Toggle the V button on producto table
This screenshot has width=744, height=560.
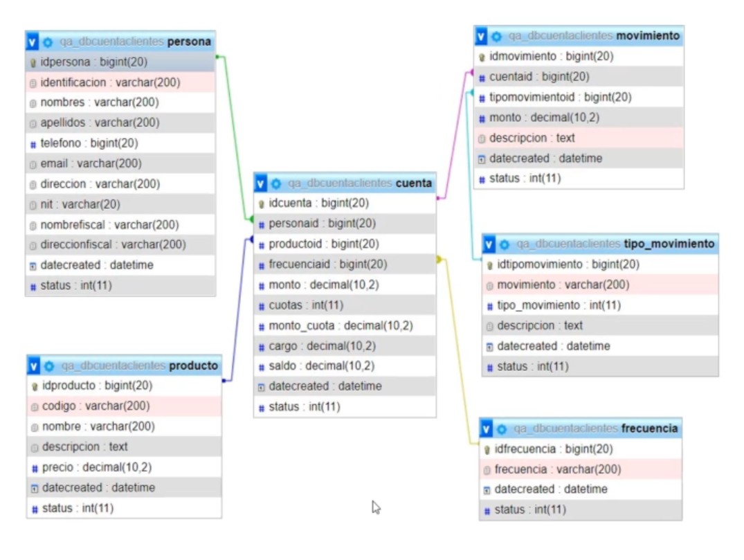(x=34, y=365)
